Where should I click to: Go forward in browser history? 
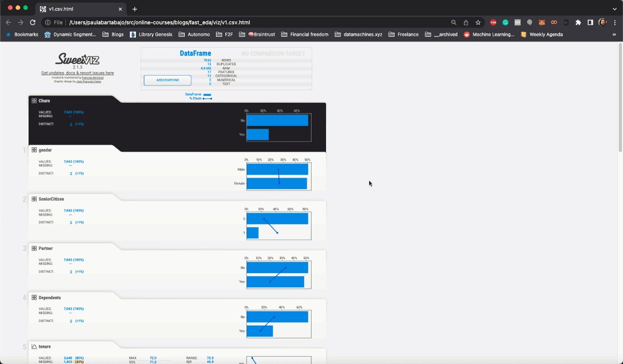click(x=20, y=22)
